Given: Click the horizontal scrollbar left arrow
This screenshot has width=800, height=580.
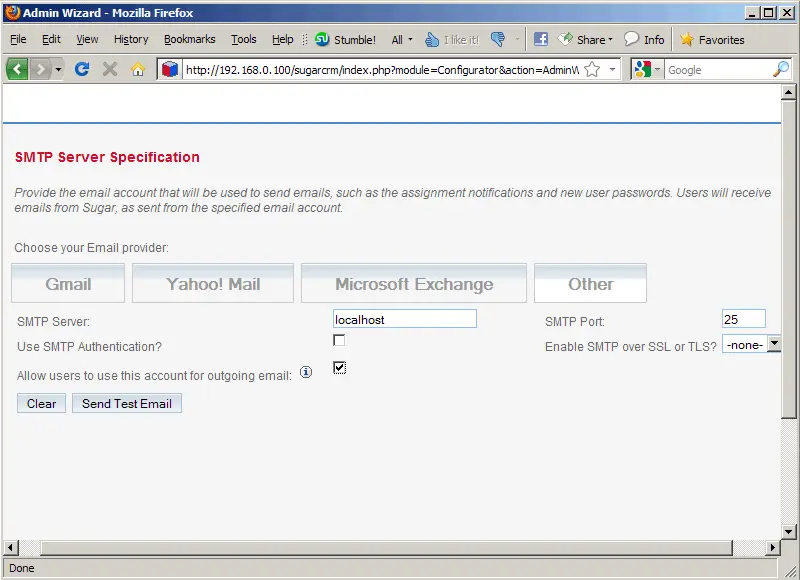Looking at the screenshot, I should tap(10, 548).
